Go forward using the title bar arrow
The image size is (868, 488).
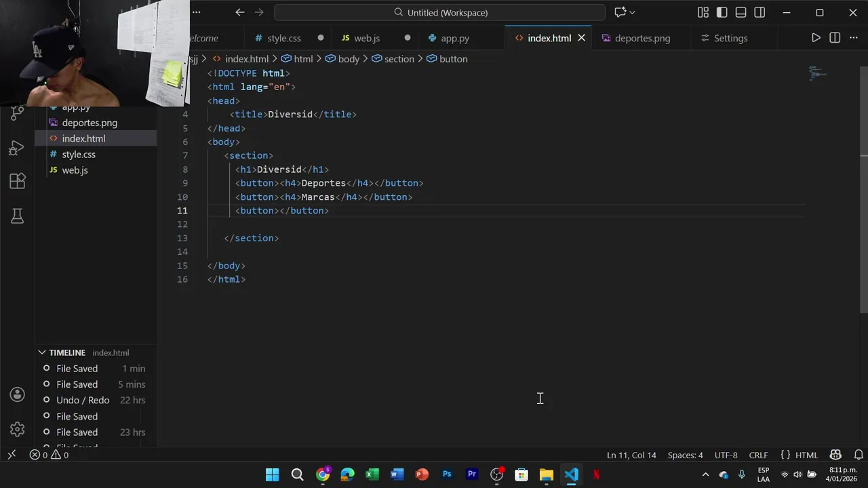coord(258,12)
